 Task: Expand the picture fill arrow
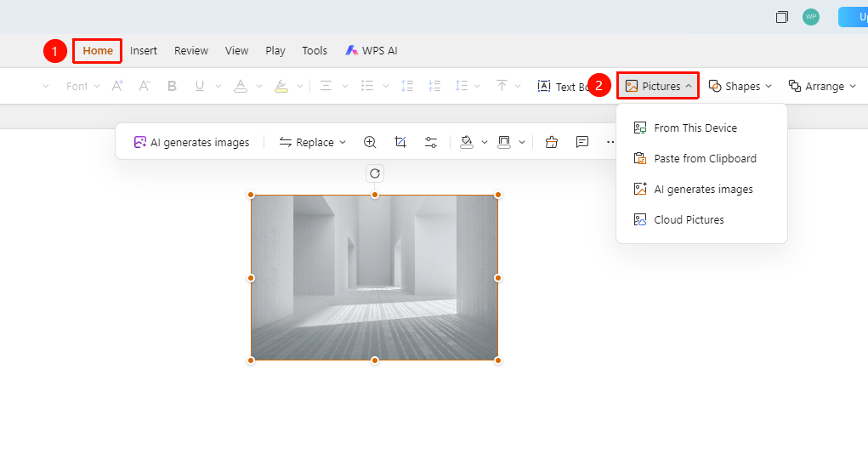point(485,142)
